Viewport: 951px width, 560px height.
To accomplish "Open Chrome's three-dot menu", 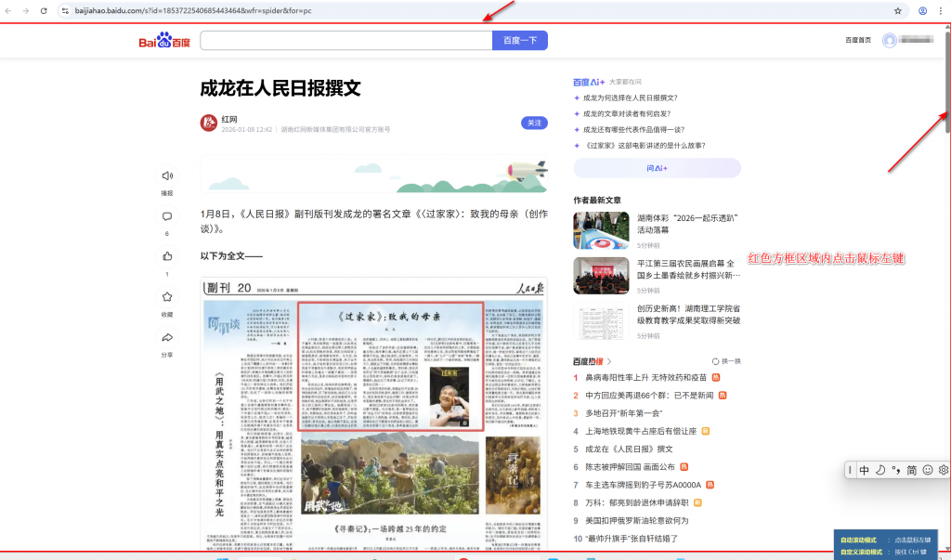I will [942, 10].
